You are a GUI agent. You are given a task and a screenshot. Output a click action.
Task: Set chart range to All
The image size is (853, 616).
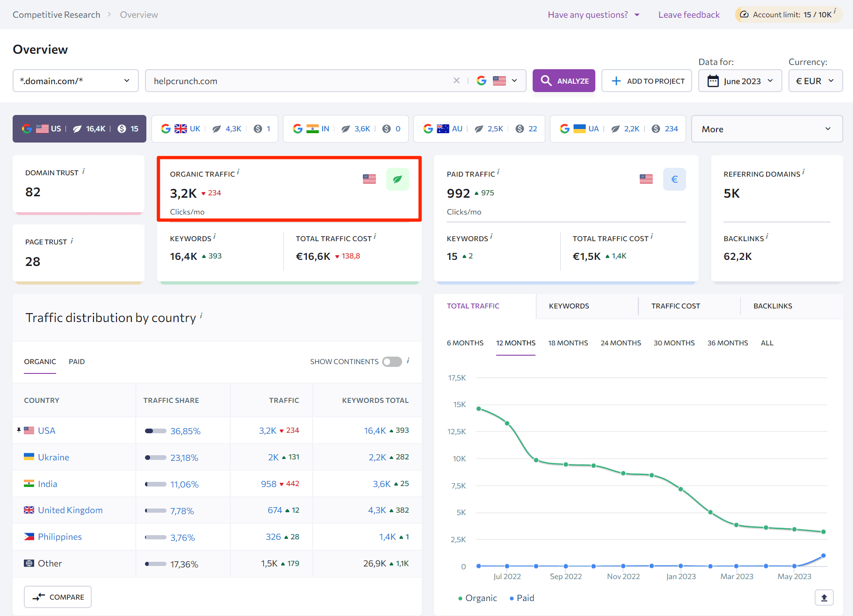(x=767, y=343)
